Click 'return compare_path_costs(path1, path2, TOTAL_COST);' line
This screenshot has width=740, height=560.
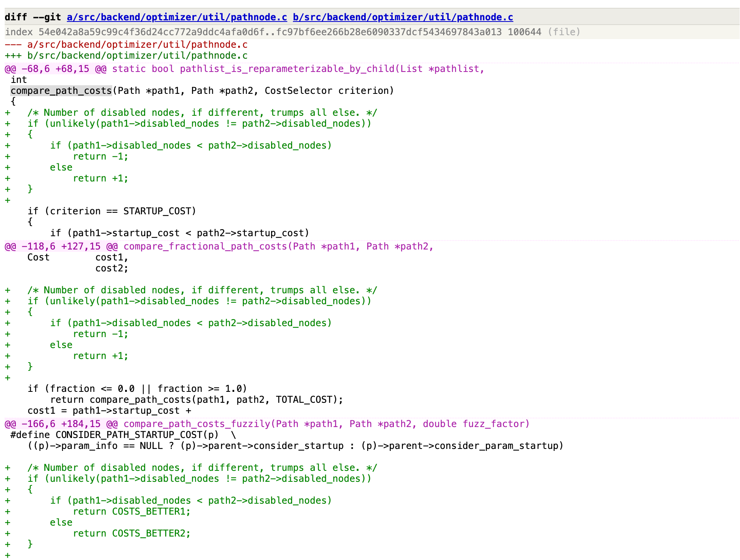(197, 400)
